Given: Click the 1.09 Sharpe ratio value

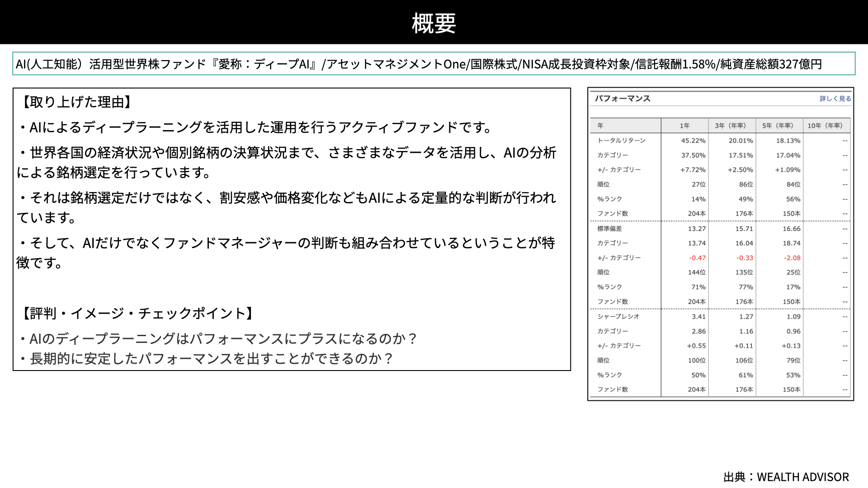Looking at the screenshot, I should point(793,317).
